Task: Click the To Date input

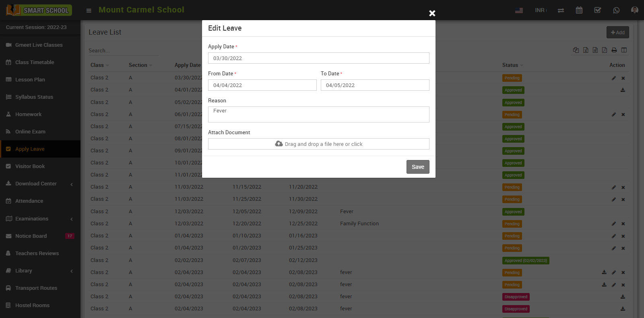Action: tap(375, 85)
